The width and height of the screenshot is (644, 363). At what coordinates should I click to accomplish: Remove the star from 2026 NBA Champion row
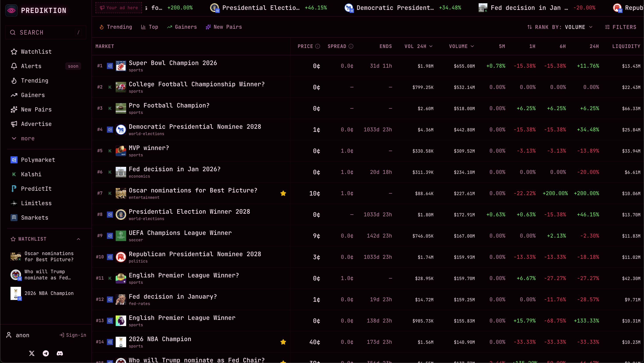pos(283,342)
